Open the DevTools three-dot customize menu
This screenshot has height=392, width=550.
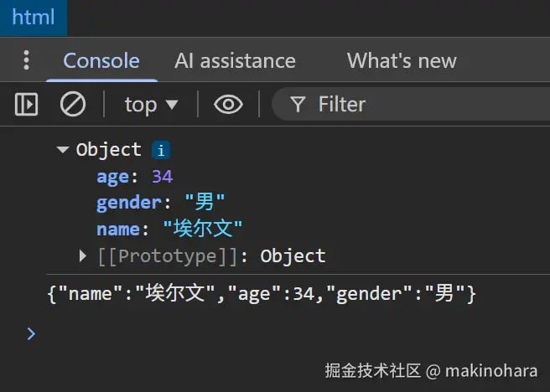point(27,60)
